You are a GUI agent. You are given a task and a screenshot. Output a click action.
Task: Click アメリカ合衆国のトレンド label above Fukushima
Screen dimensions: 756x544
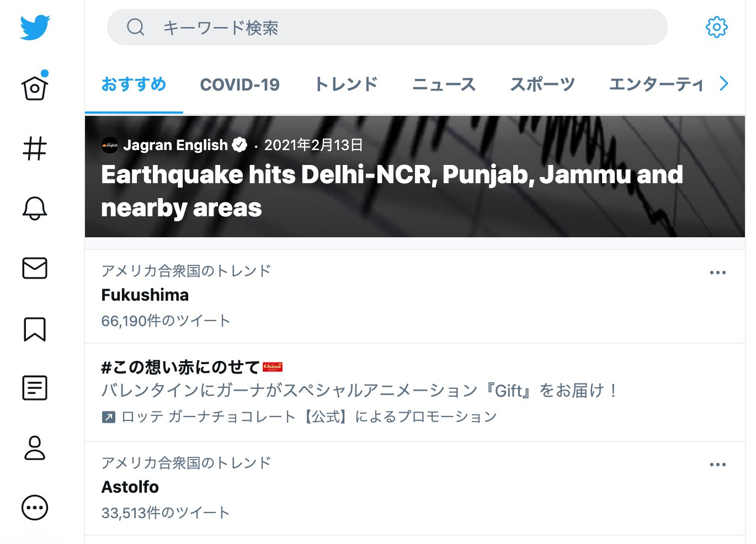click(x=186, y=271)
